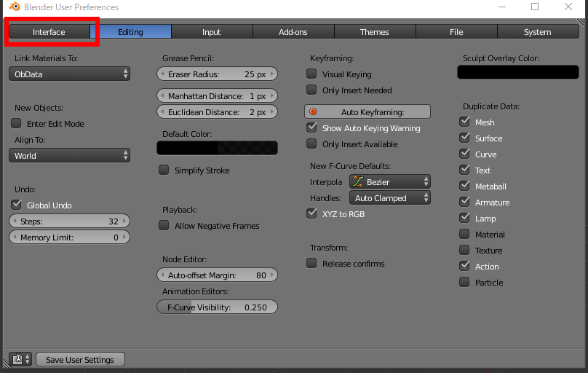This screenshot has width=588, height=373.
Task: Adjust the F-Curve Visibility slider
Action: click(217, 307)
